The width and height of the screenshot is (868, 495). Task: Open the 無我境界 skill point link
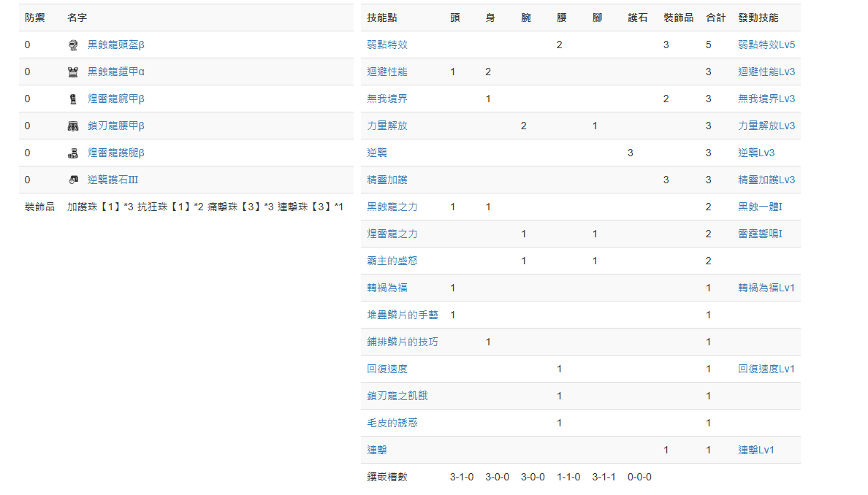click(387, 99)
